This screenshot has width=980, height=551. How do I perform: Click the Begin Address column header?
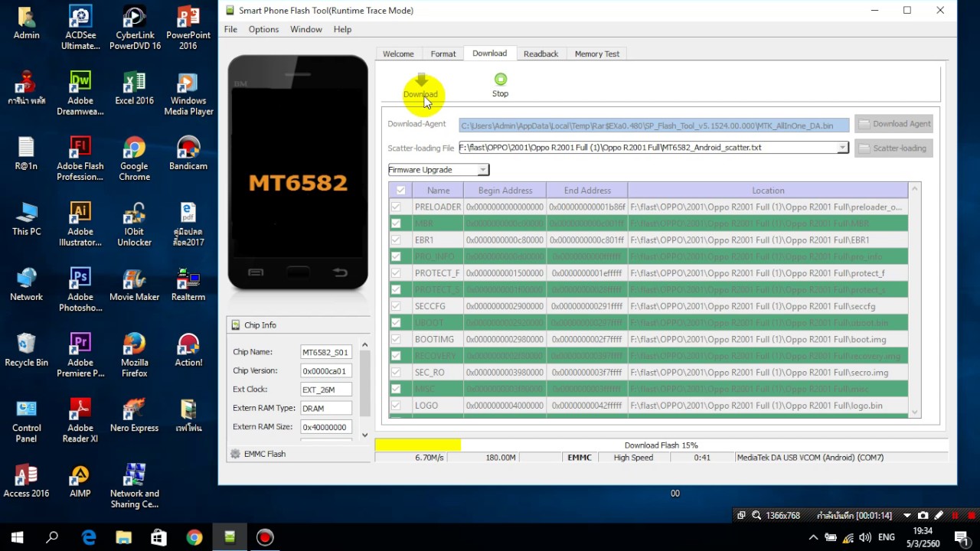click(x=505, y=190)
